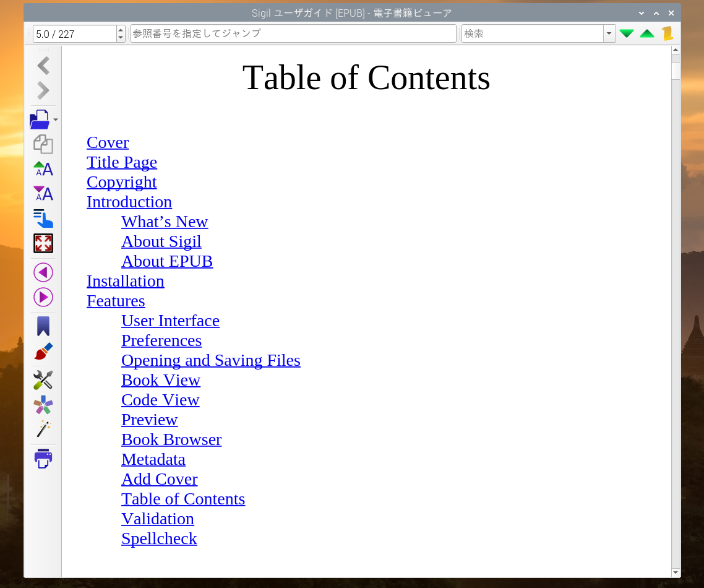Expand the open-book recent files arrow
Viewport: 704px width, 588px height.
tap(56, 120)
